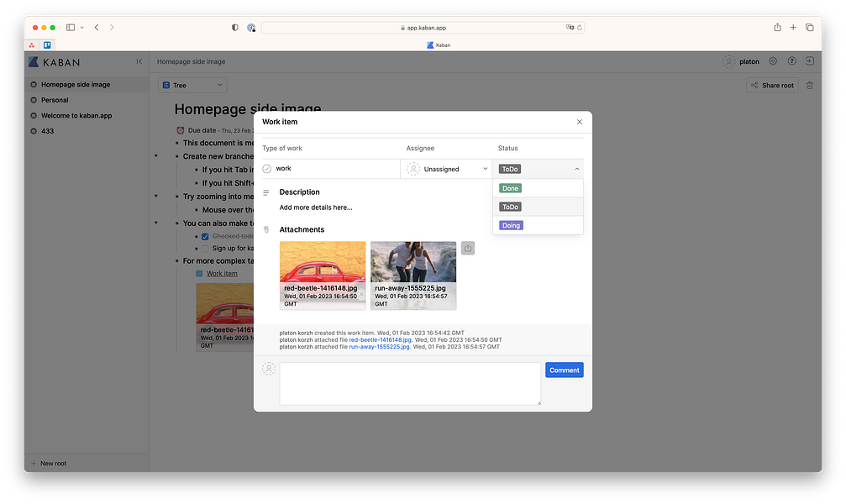Click the Safari sidebar toggle icon
846x504 pixels.
(x=71, y=28)
